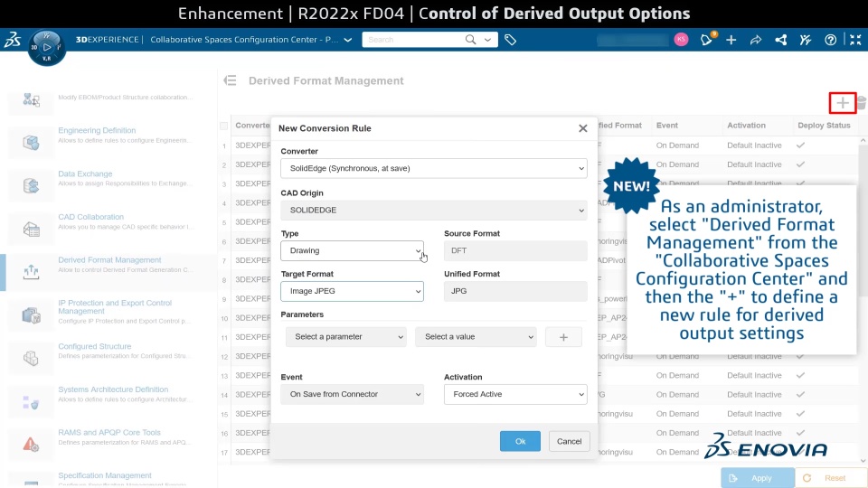Open CAD Collaboration in the sidebar
This screenshot has height=488, width=868.
pyautogui.click(x=90, y=217)
